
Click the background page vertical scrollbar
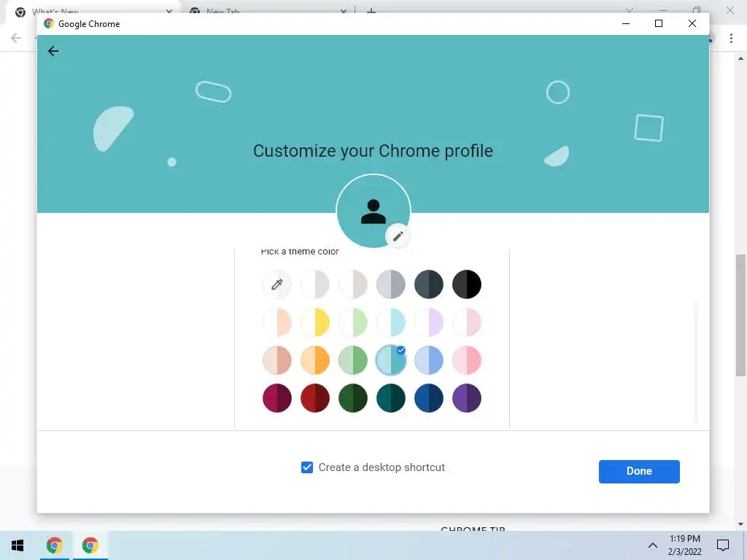740,315
